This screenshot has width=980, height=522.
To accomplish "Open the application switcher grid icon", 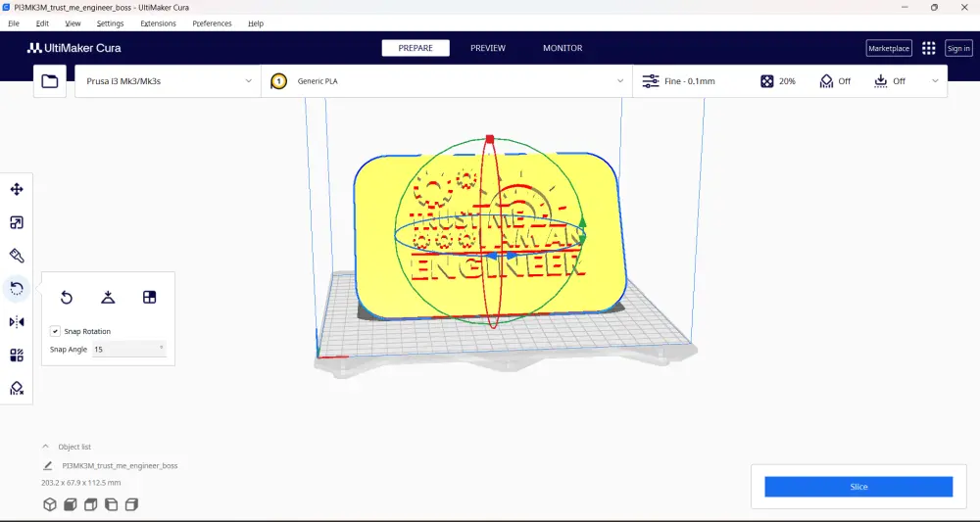I will tap(929, 48).
